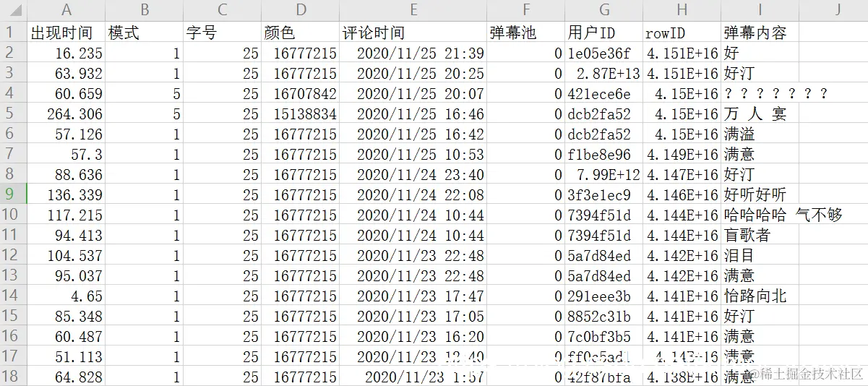Select cell with value 4.65
The height and width of the screenshot is (386, 868).
[66, 296]
